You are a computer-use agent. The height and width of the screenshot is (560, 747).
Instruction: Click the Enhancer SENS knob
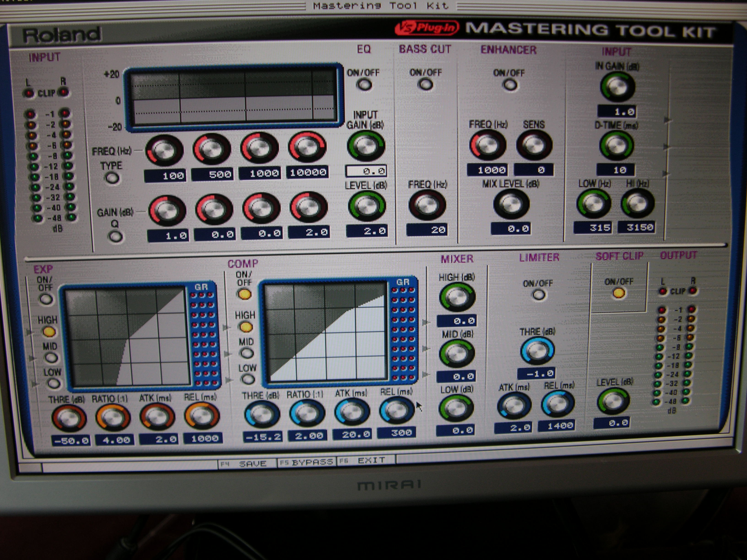(x=534, y=145)
